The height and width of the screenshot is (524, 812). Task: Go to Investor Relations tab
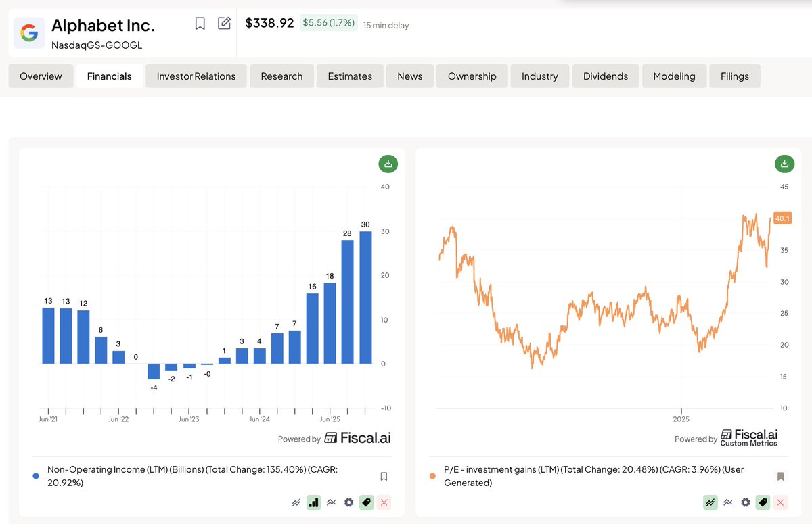click(x=196, y=76)
